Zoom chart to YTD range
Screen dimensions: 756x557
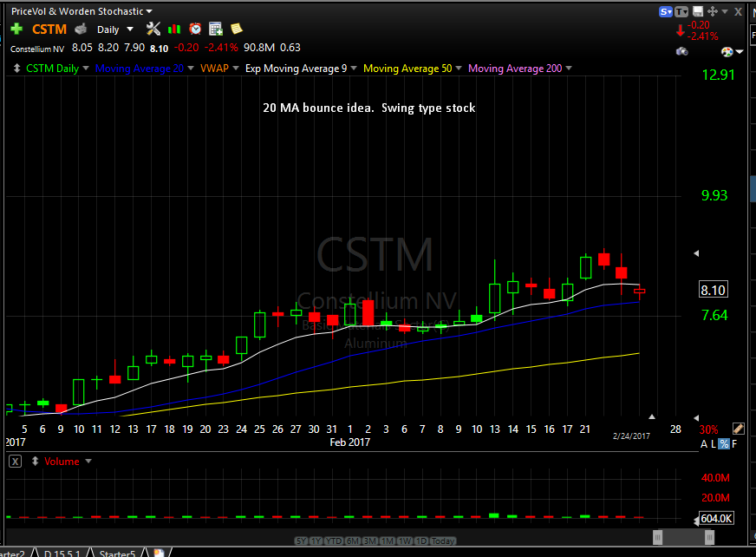pos(333,541)
